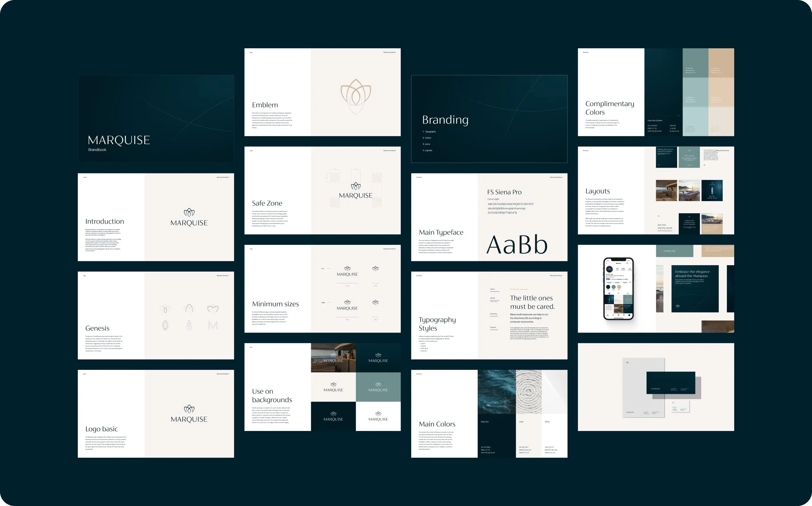812x506 pixels.
Task: Click the lotus icon above Introduction slide's MARQUISE logo
Action: tap(189, 212)
